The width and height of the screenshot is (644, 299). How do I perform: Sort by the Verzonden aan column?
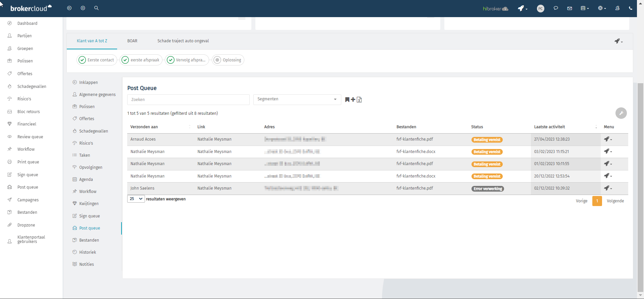[x=160, y=127]
